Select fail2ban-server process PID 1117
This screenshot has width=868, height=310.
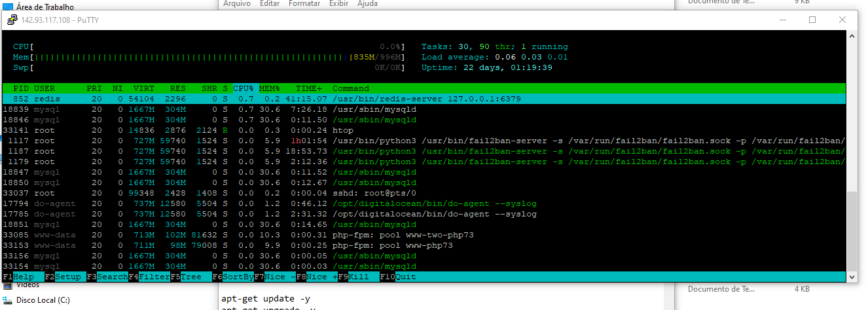(424, 141)
